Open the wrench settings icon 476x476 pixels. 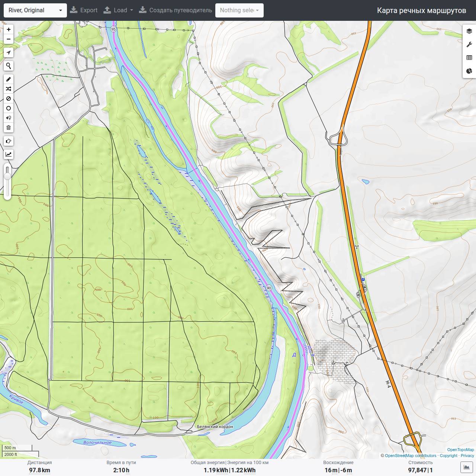click(x=469, y=45)
